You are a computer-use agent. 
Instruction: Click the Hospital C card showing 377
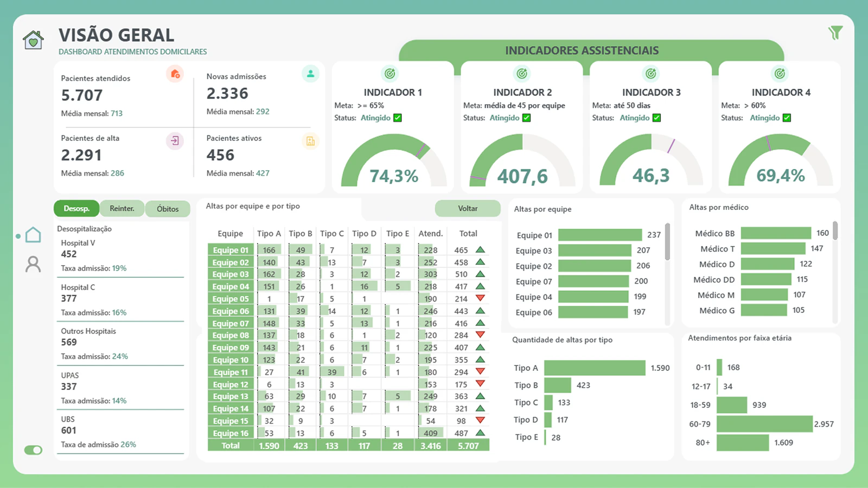tap(122, 300)
